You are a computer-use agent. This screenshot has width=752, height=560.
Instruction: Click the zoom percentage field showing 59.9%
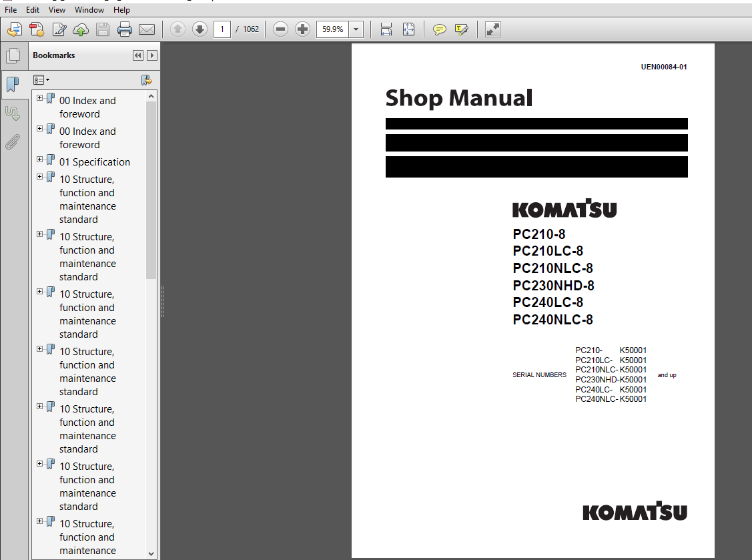[332, 29]
